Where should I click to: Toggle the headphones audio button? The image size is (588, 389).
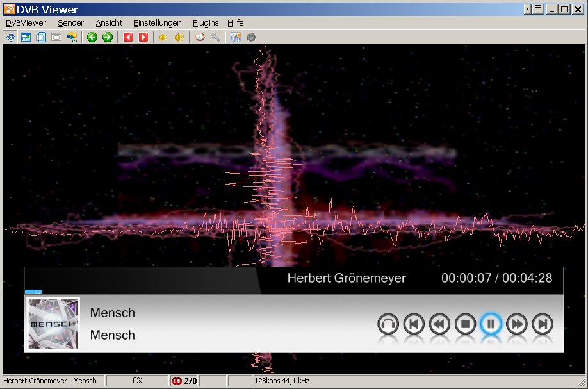click(x=388, y=324)
